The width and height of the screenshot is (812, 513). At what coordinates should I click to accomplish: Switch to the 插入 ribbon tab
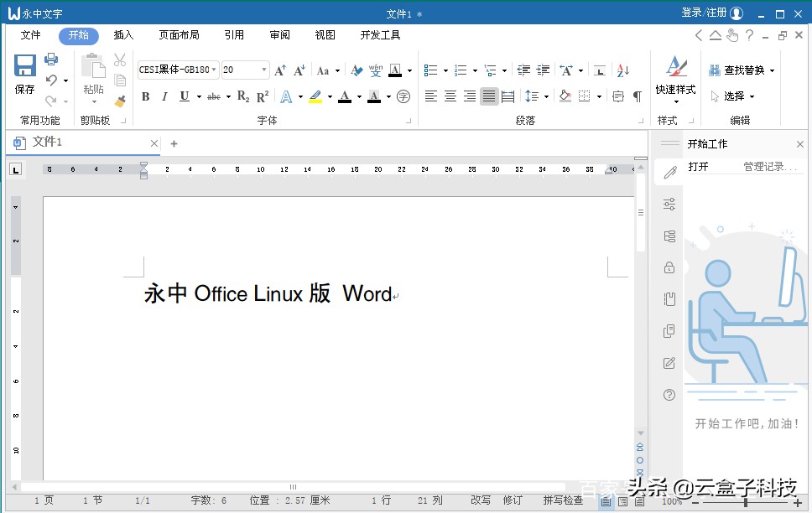pyautogui.click(x=123, y=35)
